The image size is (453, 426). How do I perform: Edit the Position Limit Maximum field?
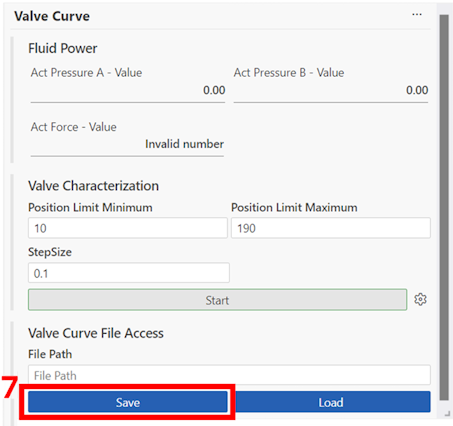coord(331,228)
